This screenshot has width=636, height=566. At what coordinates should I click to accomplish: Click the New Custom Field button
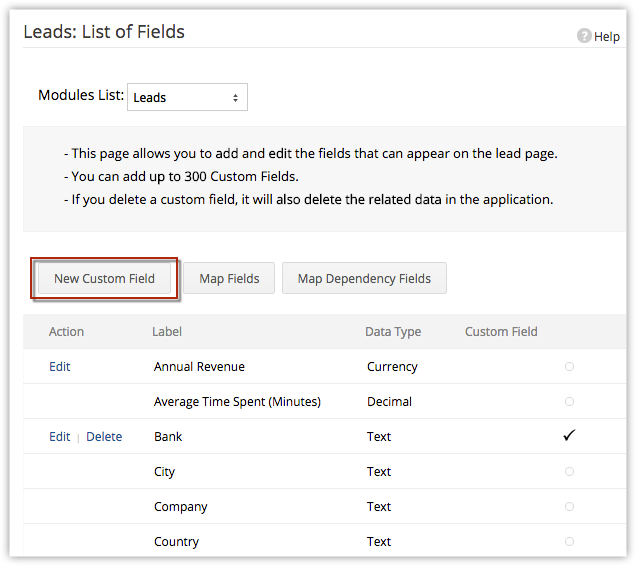(x=105, y=278)
